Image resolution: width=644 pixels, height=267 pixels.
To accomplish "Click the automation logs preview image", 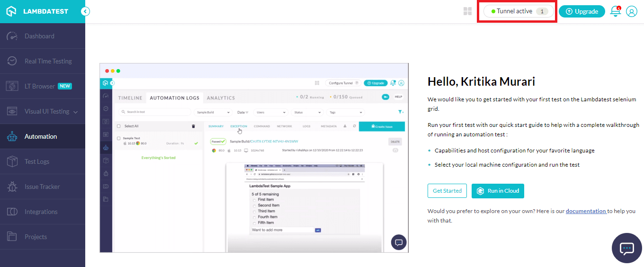I will tap(254, 158).
